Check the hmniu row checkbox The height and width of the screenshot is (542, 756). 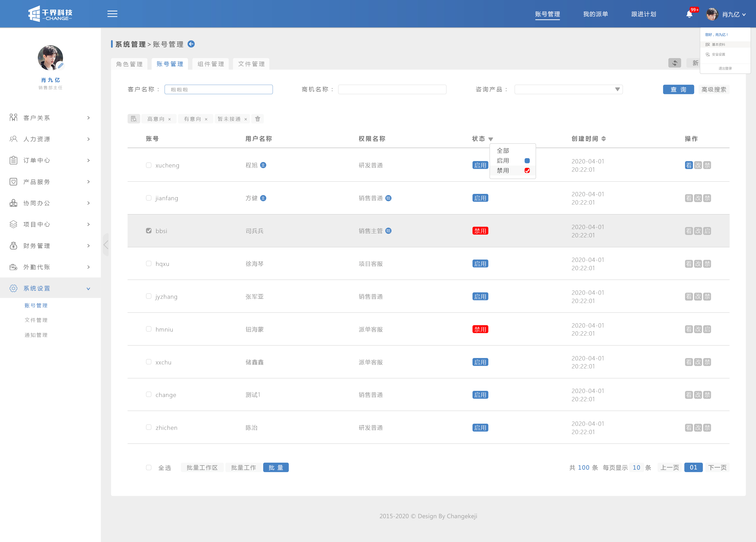149,329
